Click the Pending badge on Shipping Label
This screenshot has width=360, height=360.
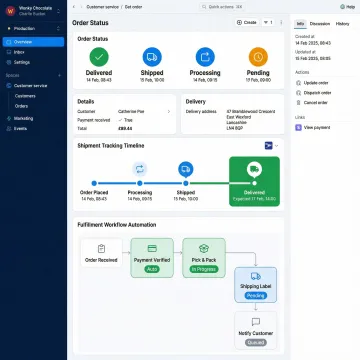[256, 295]
